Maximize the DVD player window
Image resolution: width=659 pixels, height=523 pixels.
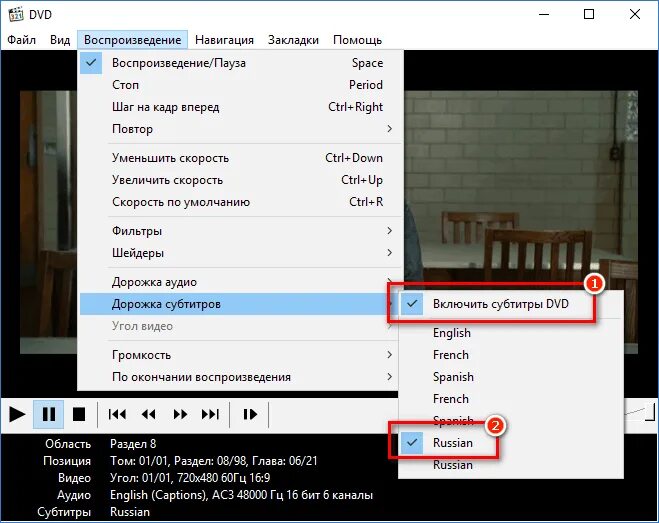tap(589, 14)
